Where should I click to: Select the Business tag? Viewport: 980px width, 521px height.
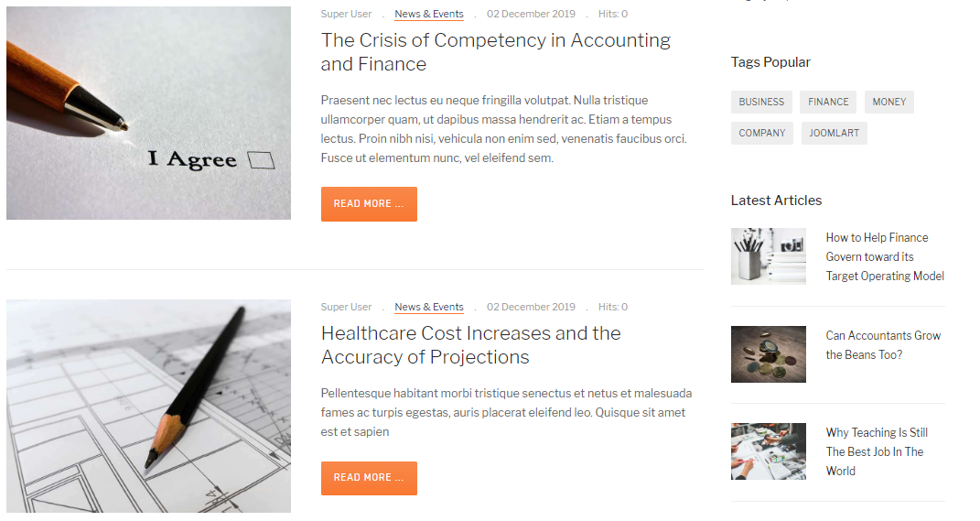coord(761,103)
